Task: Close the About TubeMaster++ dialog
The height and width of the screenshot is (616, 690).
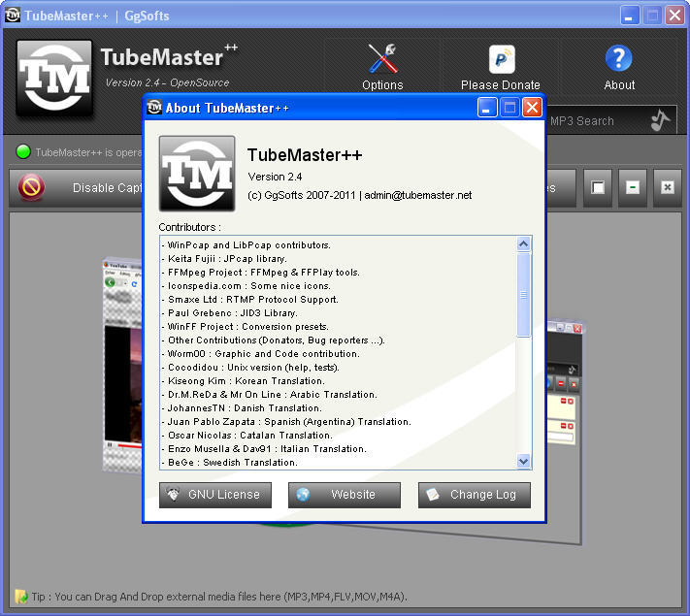Action: tap(532, 108)
